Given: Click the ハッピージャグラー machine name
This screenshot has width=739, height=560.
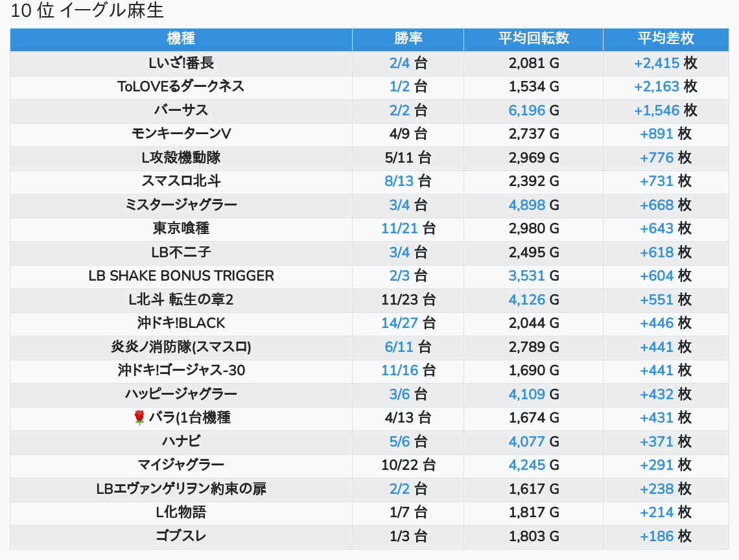Looking at the screenshot, I should (181, 394).
